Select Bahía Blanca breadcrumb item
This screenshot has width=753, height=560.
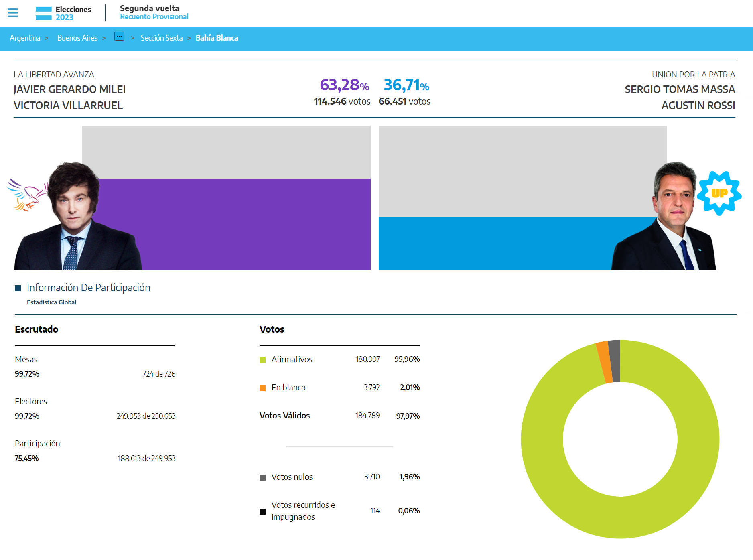pos(217,38)
